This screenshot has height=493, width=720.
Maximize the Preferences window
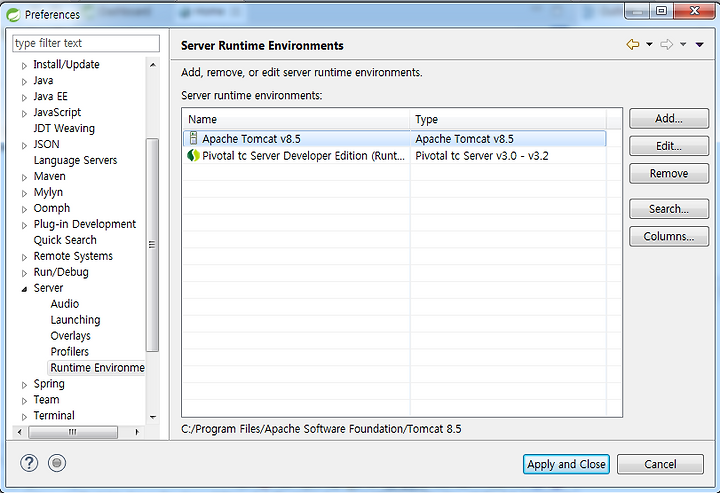(661, 11)
